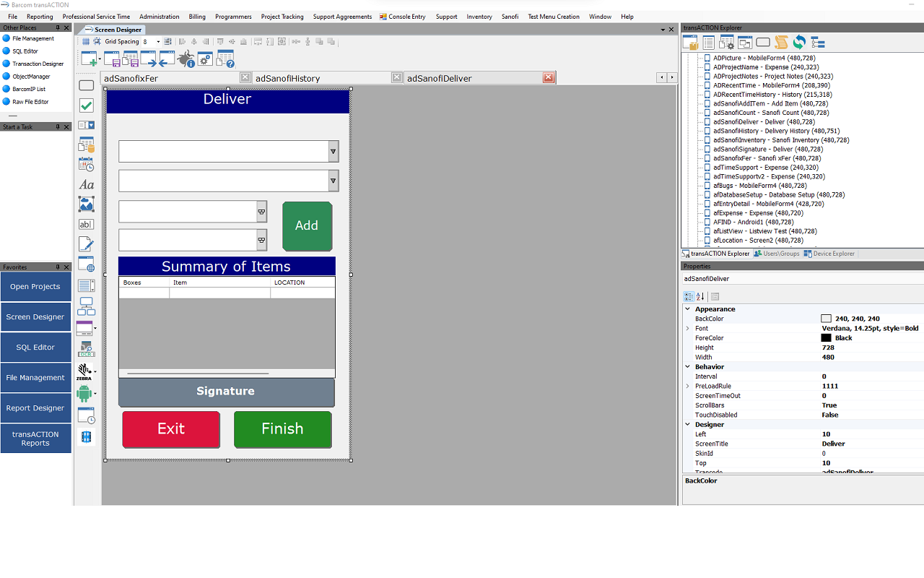Expand the Font property row

tap(688, 328)
